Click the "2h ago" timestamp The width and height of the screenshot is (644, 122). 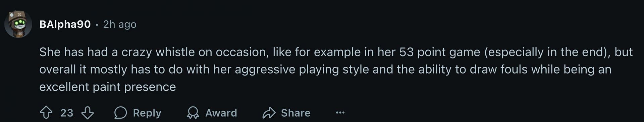point(120,24)
